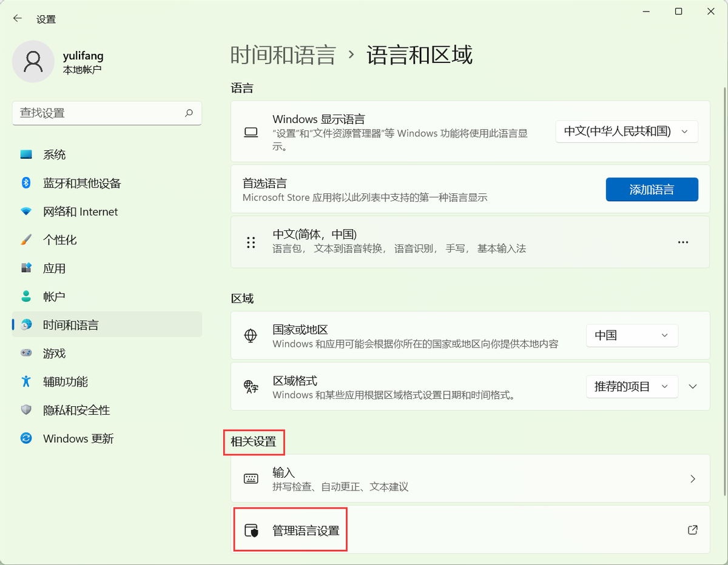Viewport: 728px width, 565px height.
Task: Click the 应用 apps icon
Action: pos(26,269)
